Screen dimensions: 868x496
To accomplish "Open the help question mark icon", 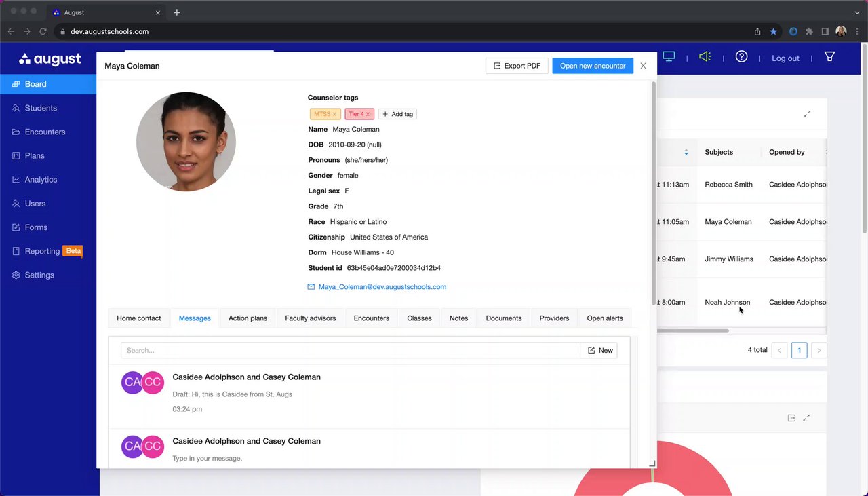I will pos(742,57).
